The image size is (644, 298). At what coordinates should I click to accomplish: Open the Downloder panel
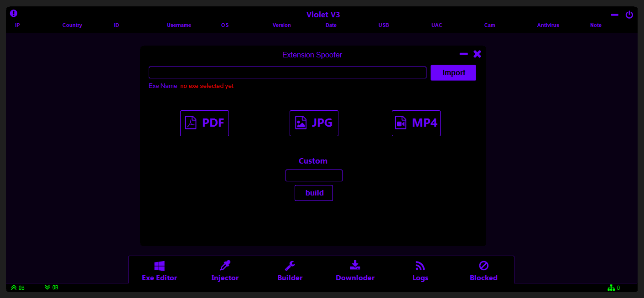(x=355, y=272)
